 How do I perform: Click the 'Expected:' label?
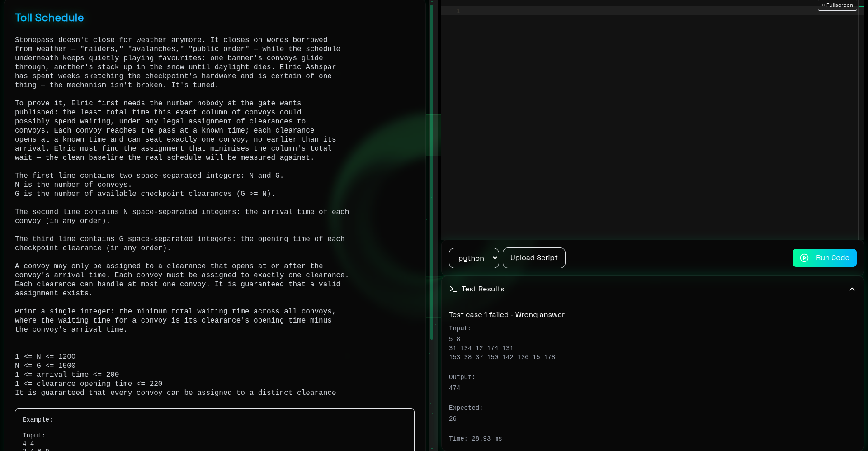point(466,408)
